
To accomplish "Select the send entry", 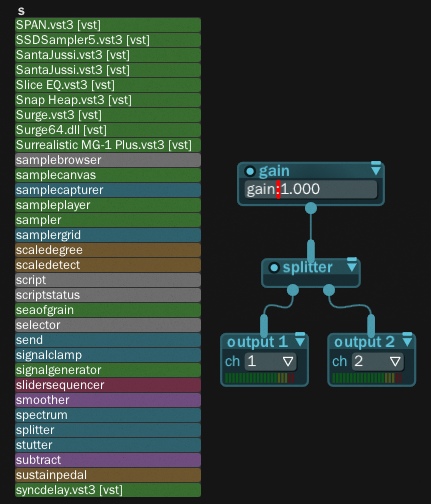I will point(108,340).
